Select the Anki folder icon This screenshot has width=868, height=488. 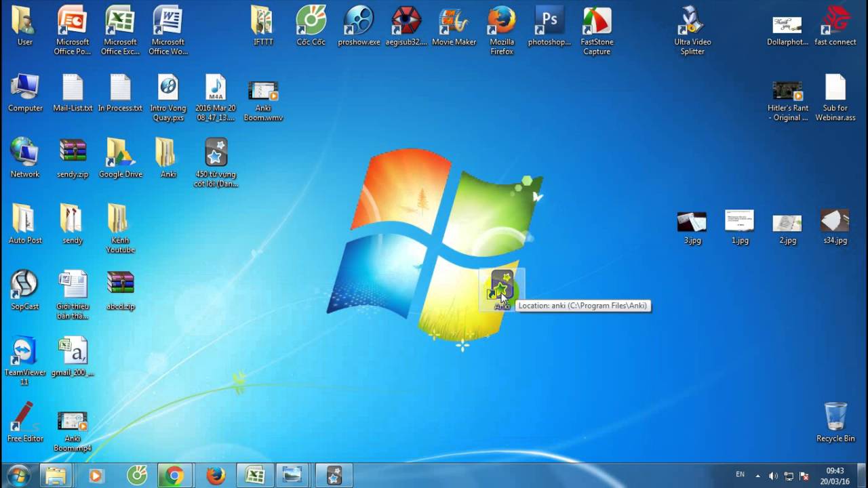coord(167,159)
